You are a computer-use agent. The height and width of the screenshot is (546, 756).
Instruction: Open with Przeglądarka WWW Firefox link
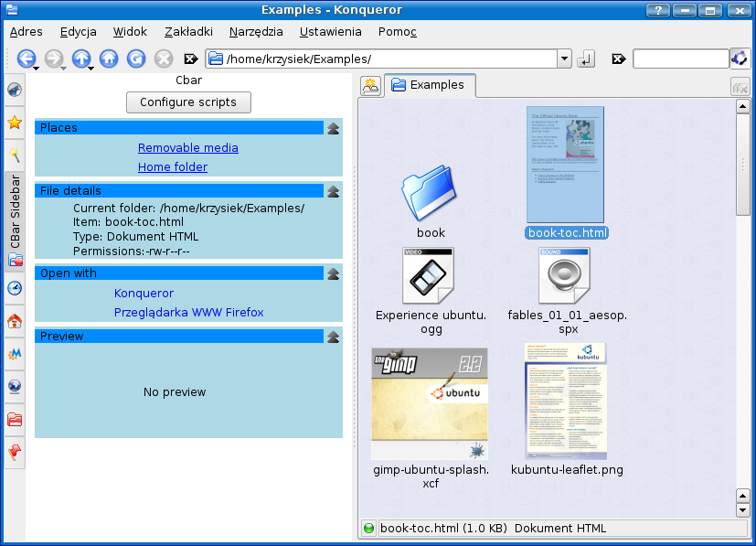[x=188, y=313]
